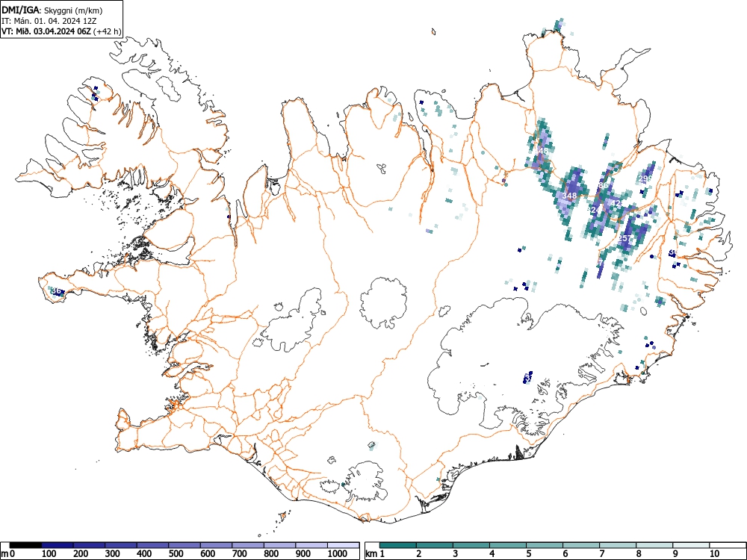Pick the 700–800 m lavender swatch
This screenshot has height=560, width=747.
click(248, 545)
